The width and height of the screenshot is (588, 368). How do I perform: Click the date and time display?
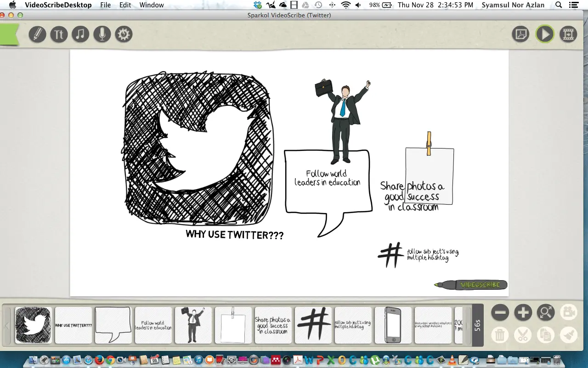point(435,5)
